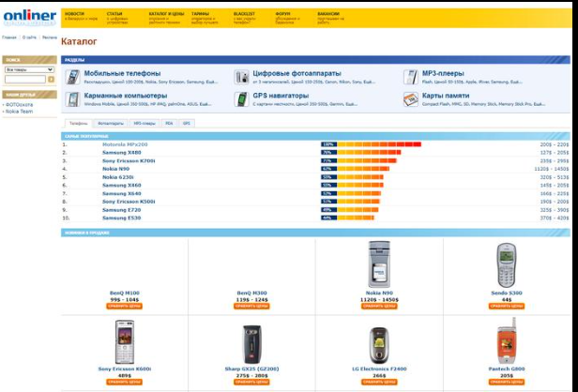Open the GPS навигаторы heading link
578x392 pixels.
[x=281, y=96]
